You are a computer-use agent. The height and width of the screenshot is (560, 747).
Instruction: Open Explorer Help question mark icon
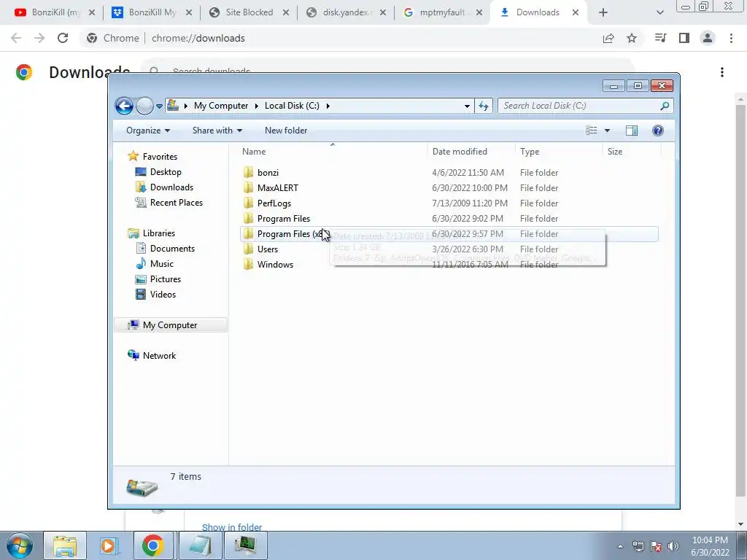tap(658, 131)
